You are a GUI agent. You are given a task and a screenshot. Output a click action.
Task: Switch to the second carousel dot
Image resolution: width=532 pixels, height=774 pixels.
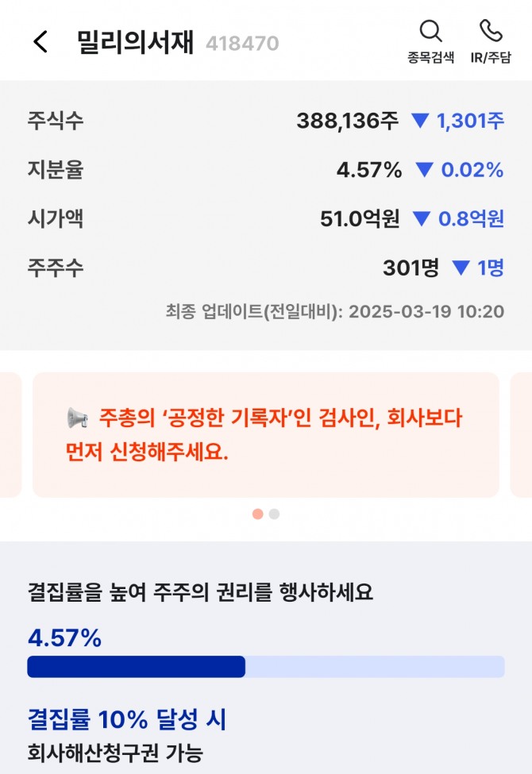click(275, 514)
